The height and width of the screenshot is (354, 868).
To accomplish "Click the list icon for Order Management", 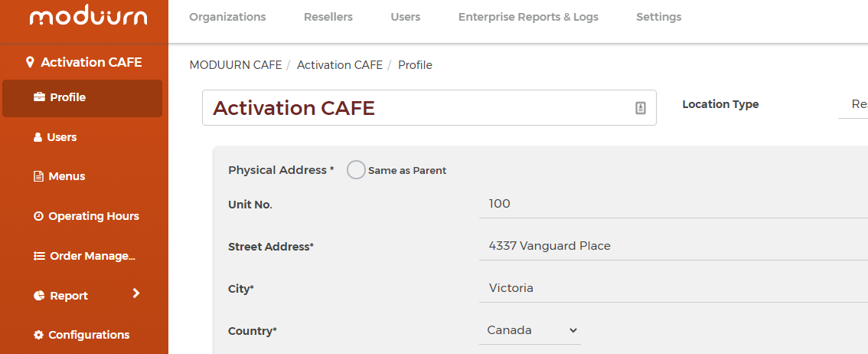I will [x=39, y=256].
